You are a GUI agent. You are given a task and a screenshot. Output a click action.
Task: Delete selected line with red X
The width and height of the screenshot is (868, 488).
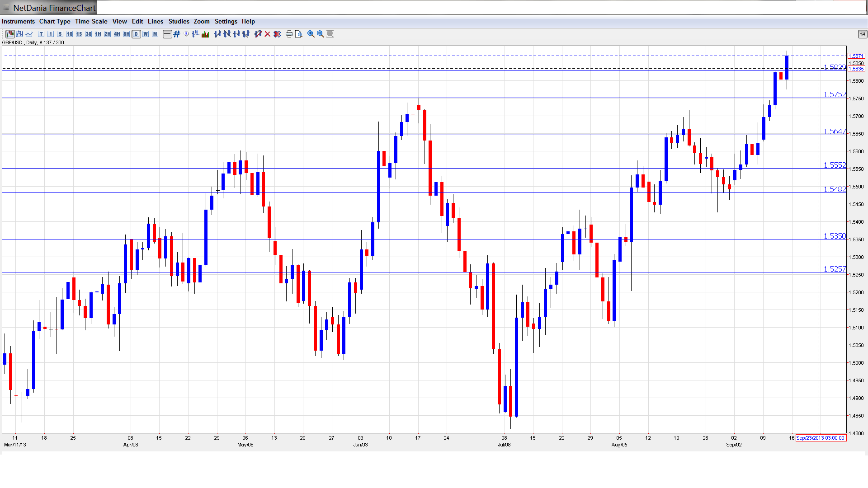(268, 34)
